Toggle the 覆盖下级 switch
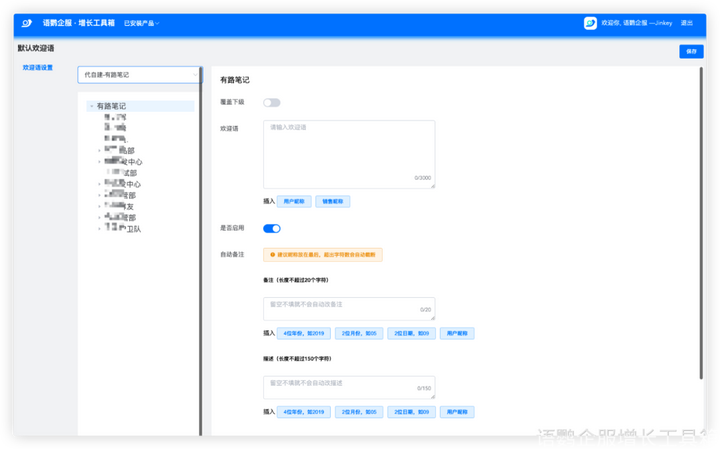 pyautogui.click(x=271, y=102)
